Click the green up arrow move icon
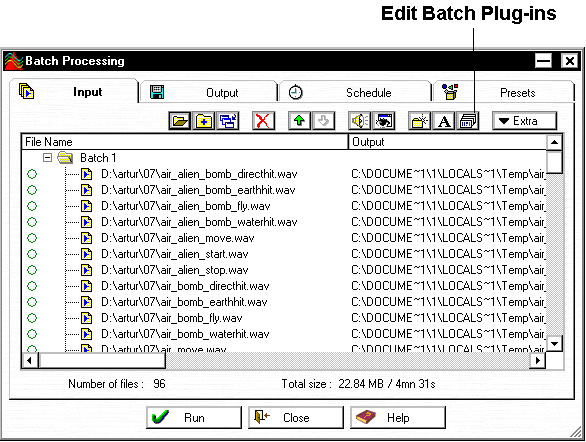Screen dimensions: 586x442 (x=299, y=121)
